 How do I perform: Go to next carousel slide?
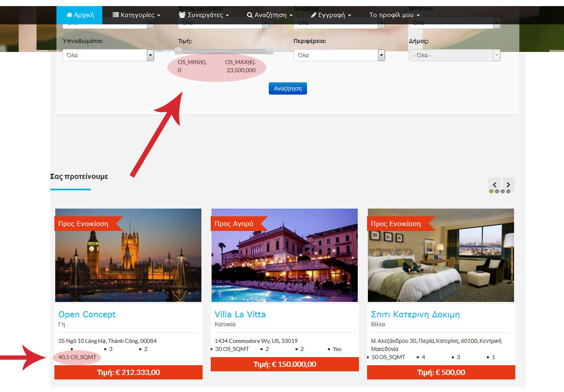[x=508, y=184]
